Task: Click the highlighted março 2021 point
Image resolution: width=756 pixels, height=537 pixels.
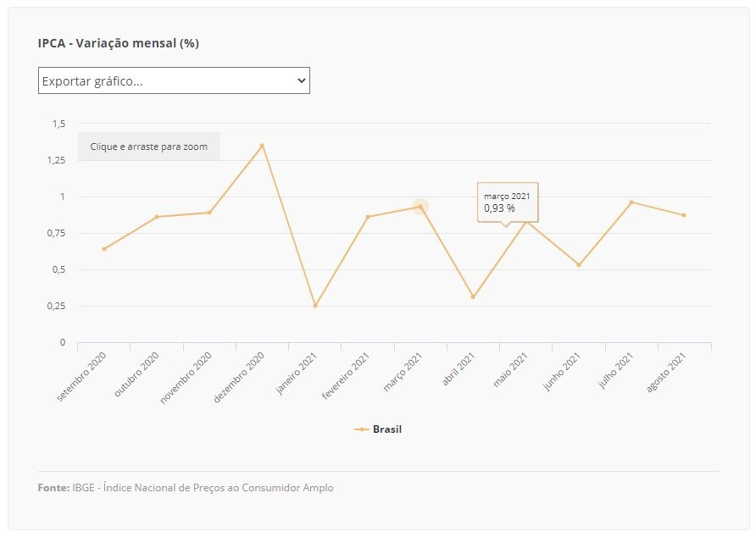Action: [x=420, y=207]
